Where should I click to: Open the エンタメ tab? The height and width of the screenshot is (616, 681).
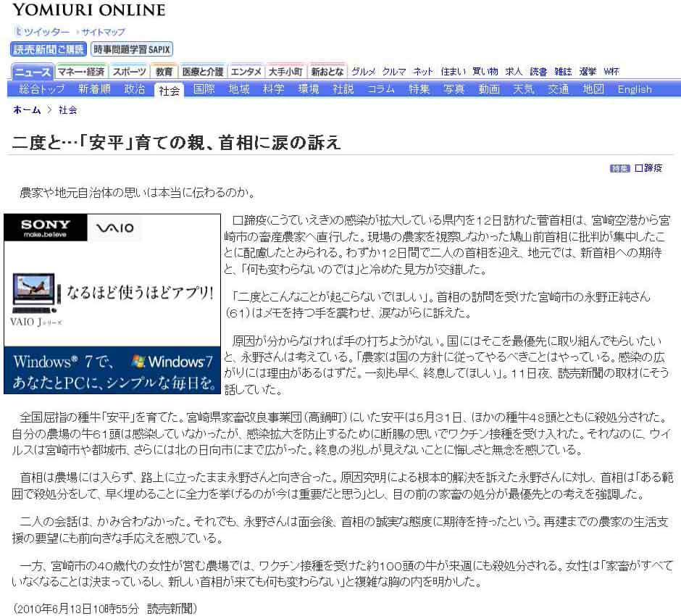pyautogui.click(x=246, y=72)
